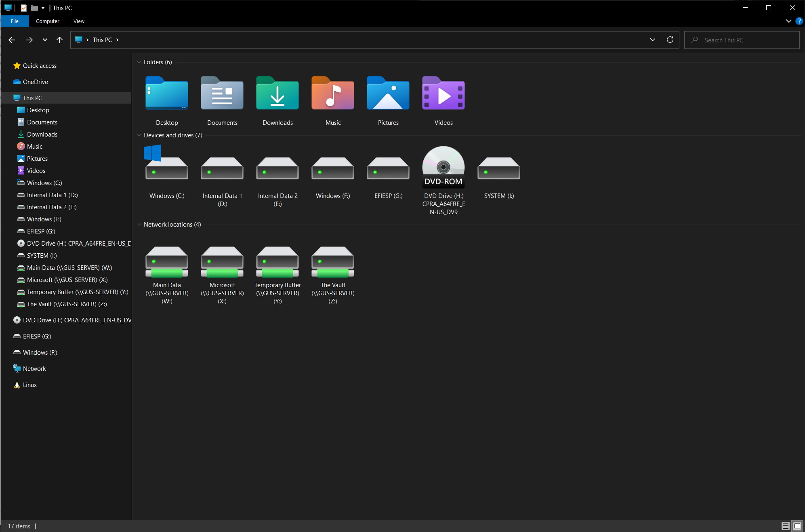Click the File menu button
This screenshot has height=532, width=805.
pos(15,21)
